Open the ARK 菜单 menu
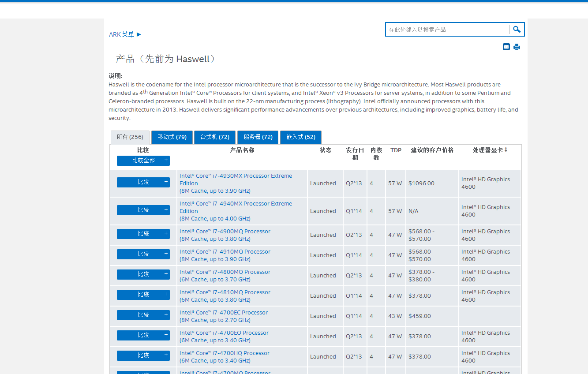 point(125,34)
